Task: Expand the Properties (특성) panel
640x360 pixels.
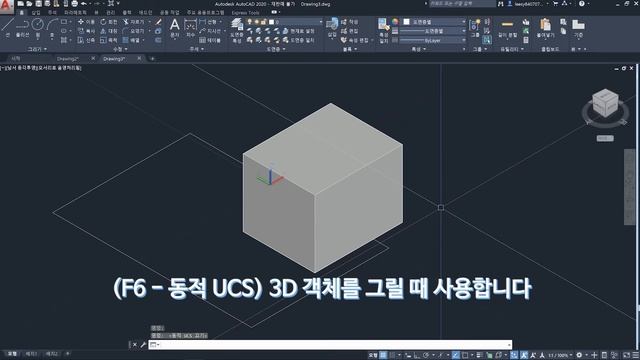Action: [x=418, y=49]
